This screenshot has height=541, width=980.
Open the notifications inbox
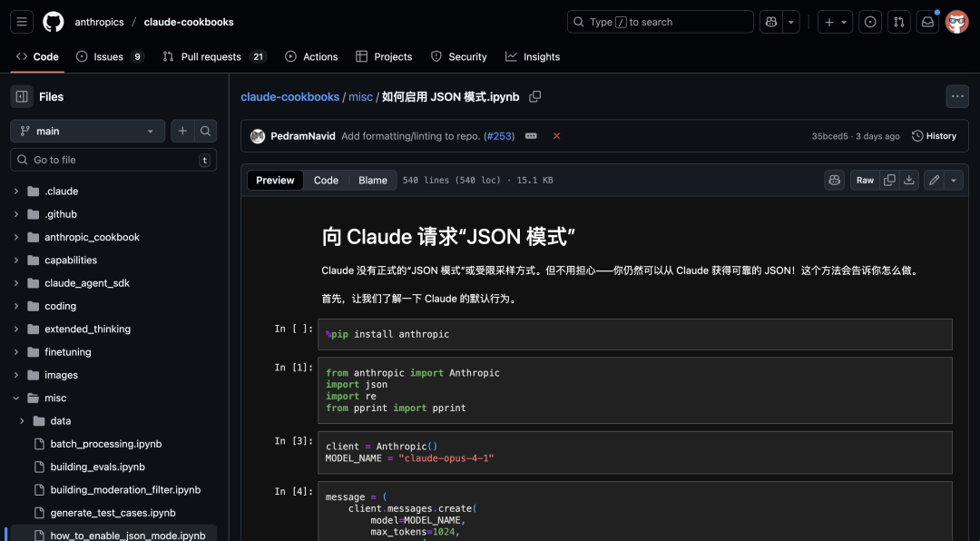click(x=927, y=22)
